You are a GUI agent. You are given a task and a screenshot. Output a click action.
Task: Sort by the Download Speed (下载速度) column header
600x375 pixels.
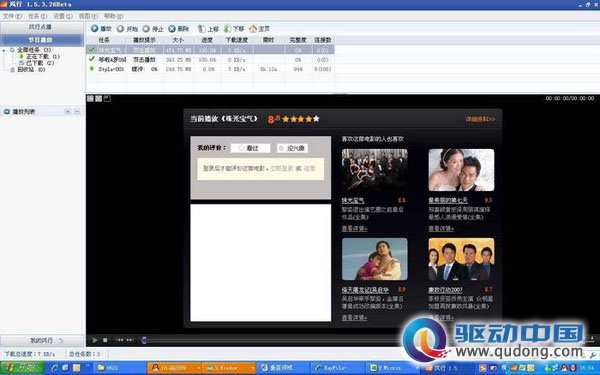pos(237,40)
